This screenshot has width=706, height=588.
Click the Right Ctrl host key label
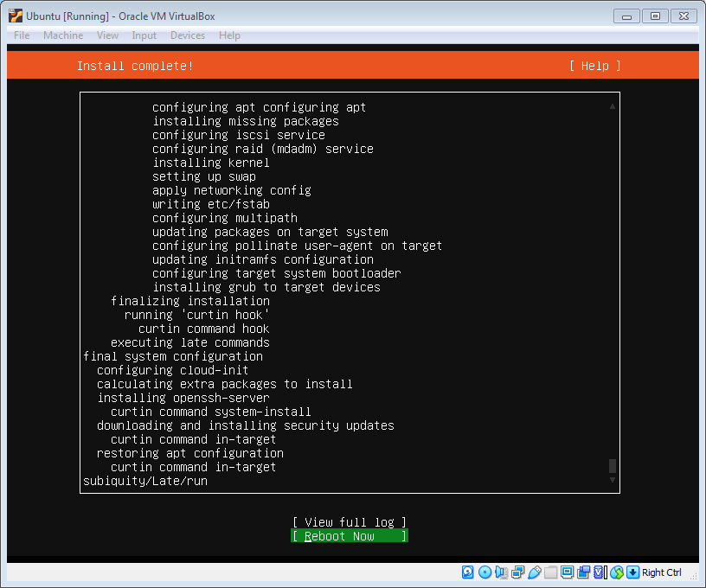coord(661,572)
